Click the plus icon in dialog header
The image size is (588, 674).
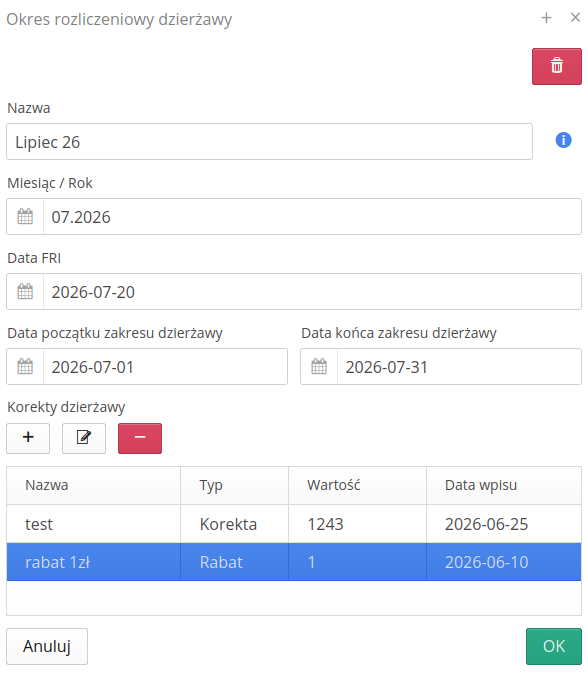click(546, 18)
